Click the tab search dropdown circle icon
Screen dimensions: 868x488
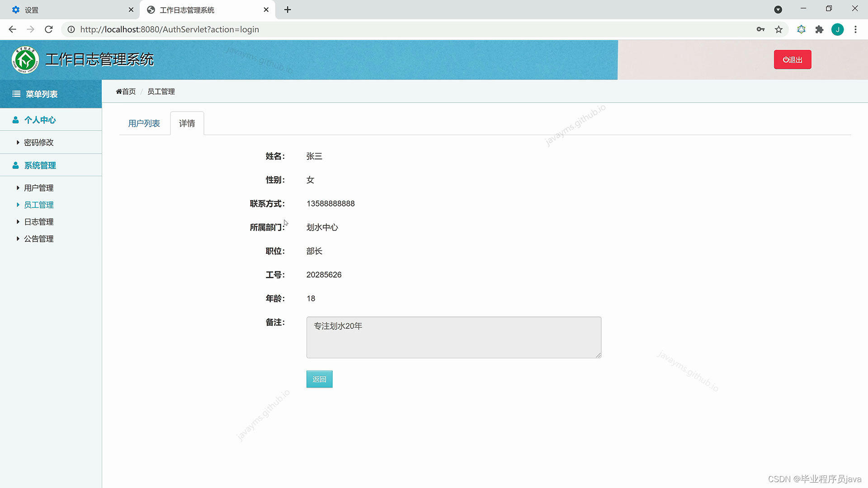point(778,9)
